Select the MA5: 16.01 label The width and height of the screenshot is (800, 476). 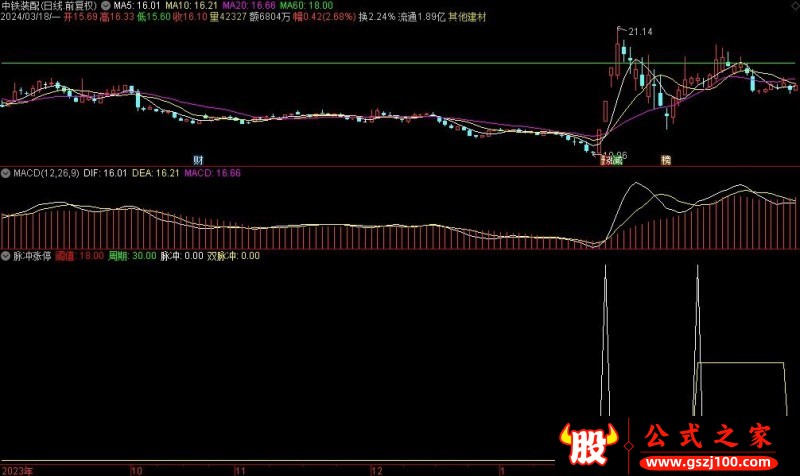click(138, 6)
